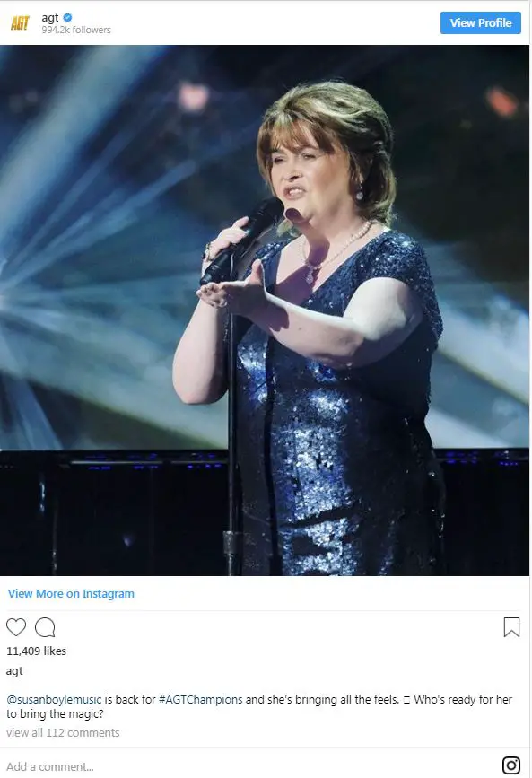532x778 pixels.
Task: Open Instagram via the camera logo icon
Action: click(x=511, y=765)
